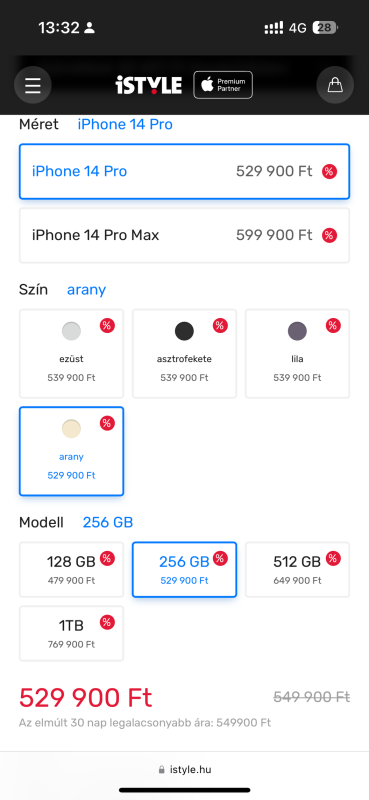Pick the arany gold color swatch
369x800 pixels.
pyautogui.click(x=71, y=451)
